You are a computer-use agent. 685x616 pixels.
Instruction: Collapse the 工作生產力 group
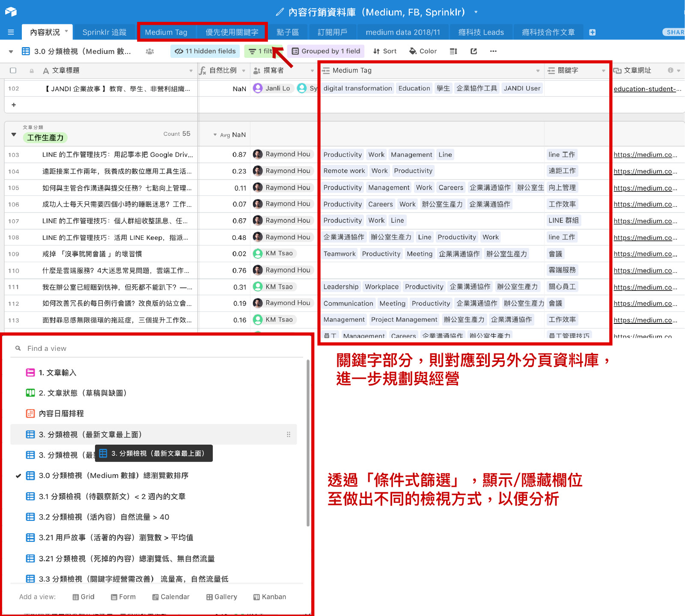[x=14, y=135]
